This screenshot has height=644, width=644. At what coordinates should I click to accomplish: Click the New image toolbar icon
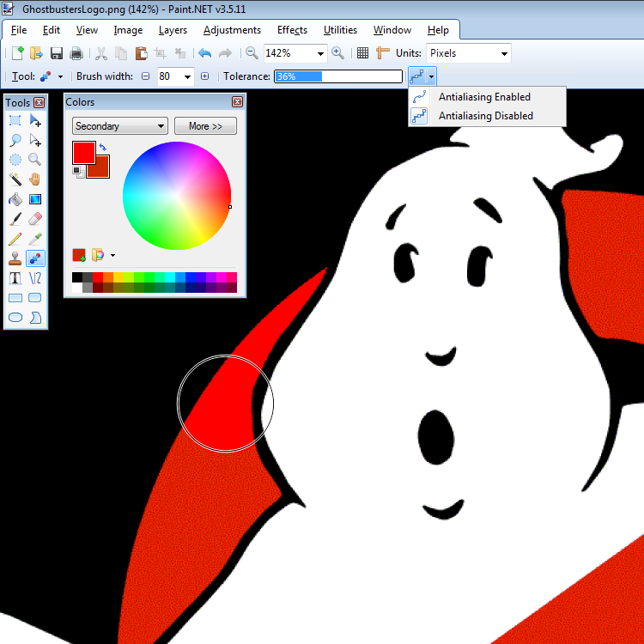pos(18,53)
